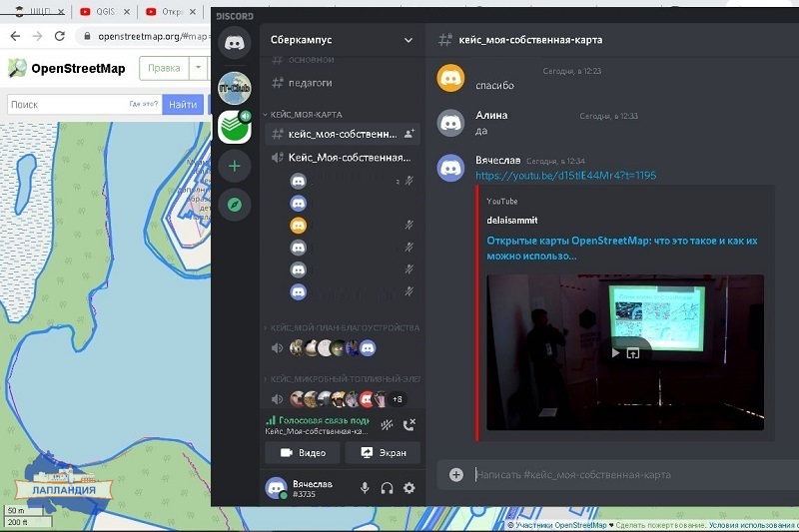Attach a file with the plus circle
Viewport: 799px width, 532px height.
pos(456,475)
